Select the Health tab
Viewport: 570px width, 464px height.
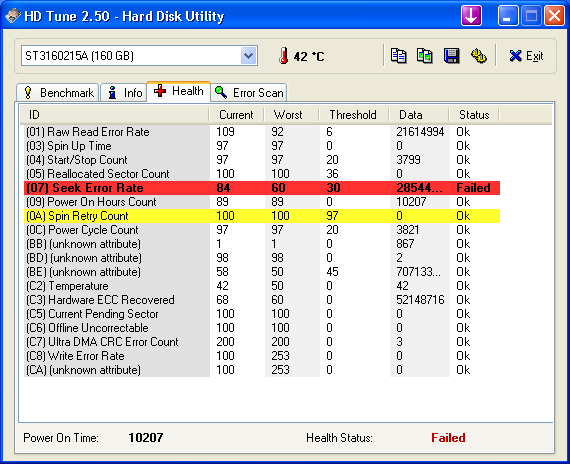click(178, 91)
